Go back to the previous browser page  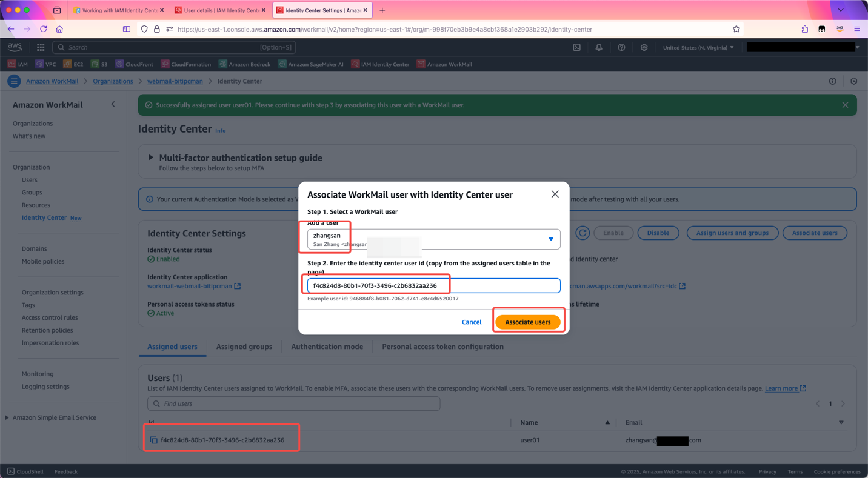click(11, 29)
